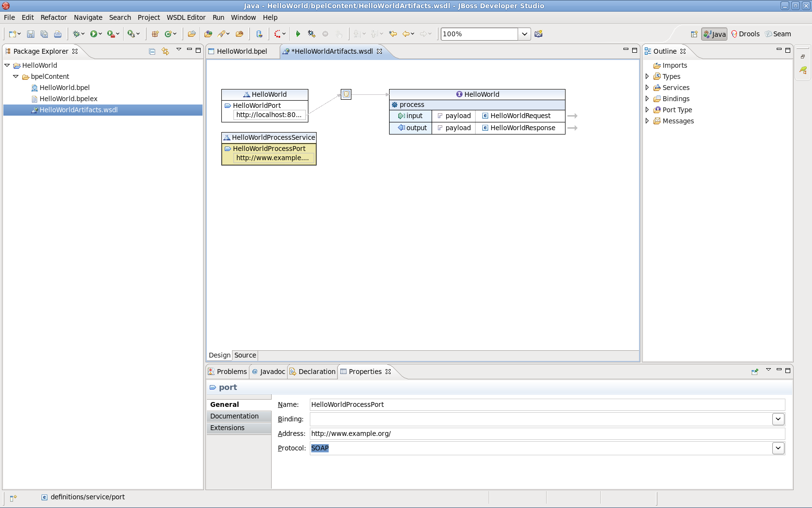Open the Protocol dropdown in Properties
The height and width of the screenshot is (508, 812).
(x=778, y=448)
